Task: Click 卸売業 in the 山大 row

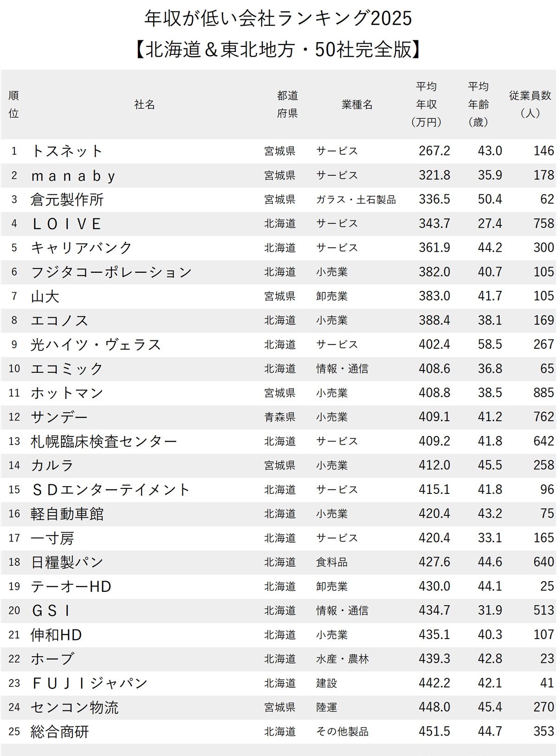Action: (x=332, y=296)
